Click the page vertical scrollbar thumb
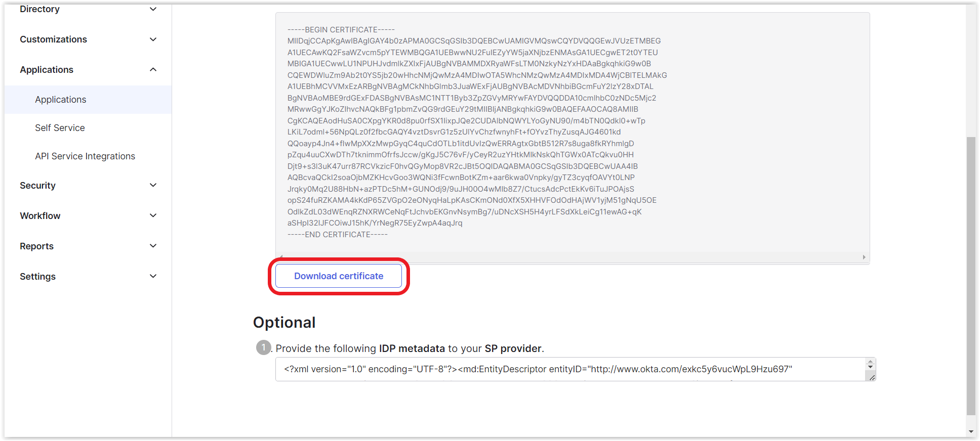The width and height of the screenshot is (980, 441). (971, 276)
